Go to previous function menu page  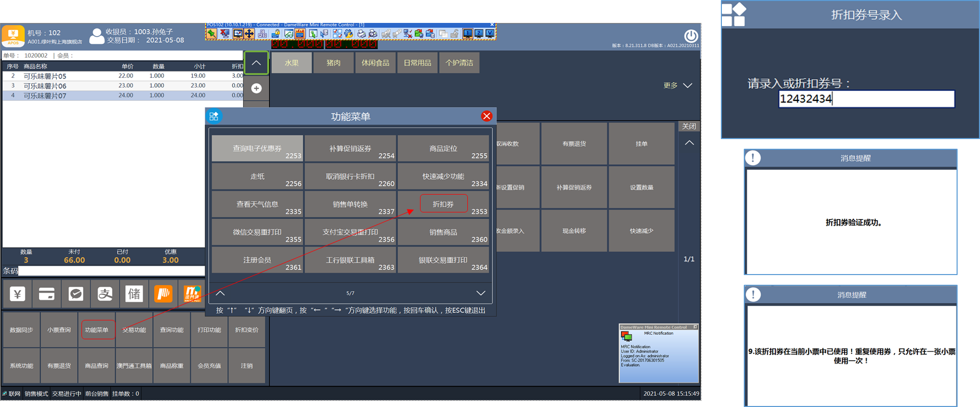(220, 293)
